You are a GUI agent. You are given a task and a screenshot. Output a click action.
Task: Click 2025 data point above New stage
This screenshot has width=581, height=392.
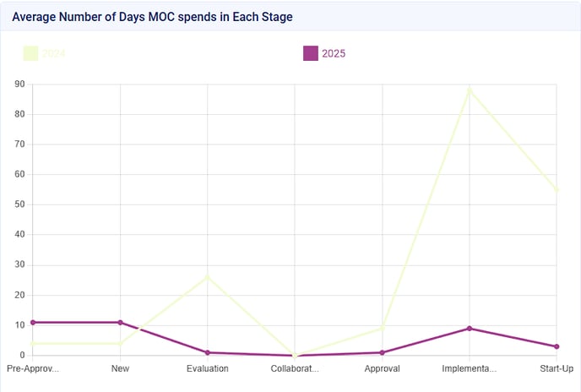pyautogui.click(x=120, y=323)
